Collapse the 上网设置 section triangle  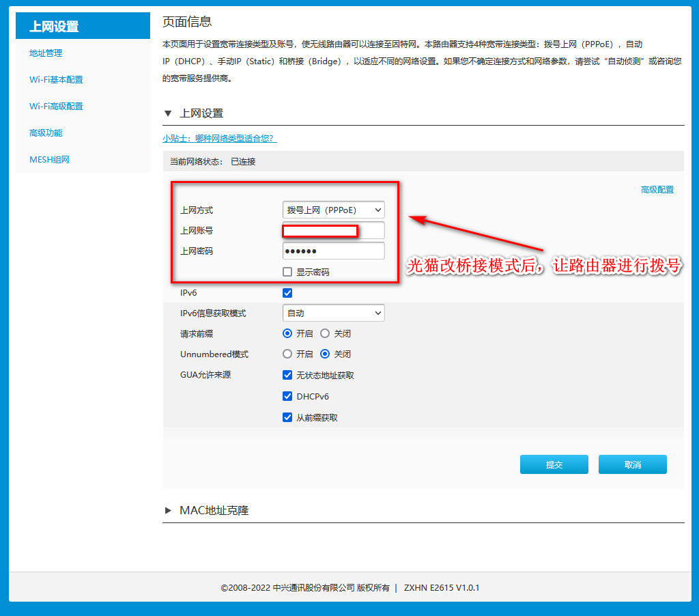click(x=168, y=113)
